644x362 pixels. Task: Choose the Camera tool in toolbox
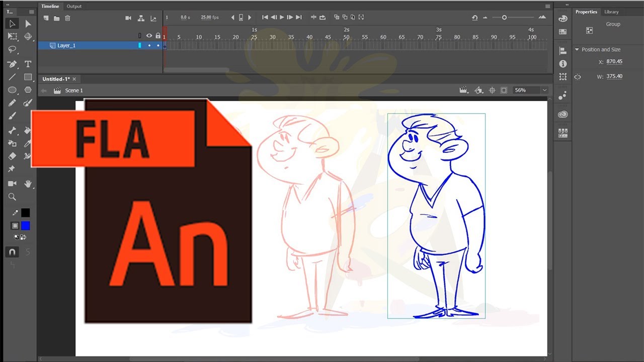click(x=12, y=184)
